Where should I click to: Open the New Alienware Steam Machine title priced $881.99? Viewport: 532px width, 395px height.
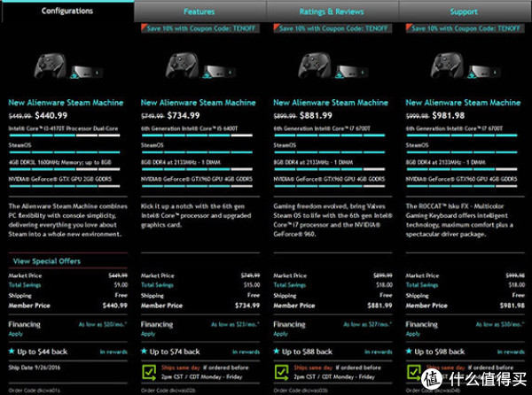coord(331,103)
